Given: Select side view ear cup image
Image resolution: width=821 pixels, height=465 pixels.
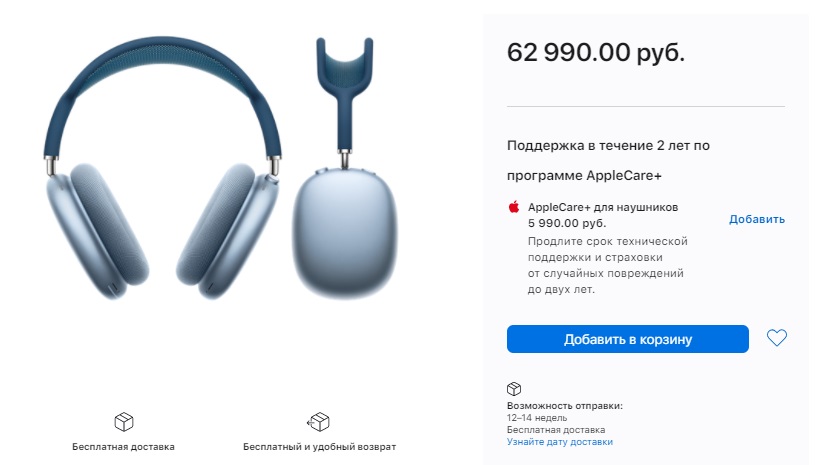Looking at the screenshot, I should (x=345, y=169).
